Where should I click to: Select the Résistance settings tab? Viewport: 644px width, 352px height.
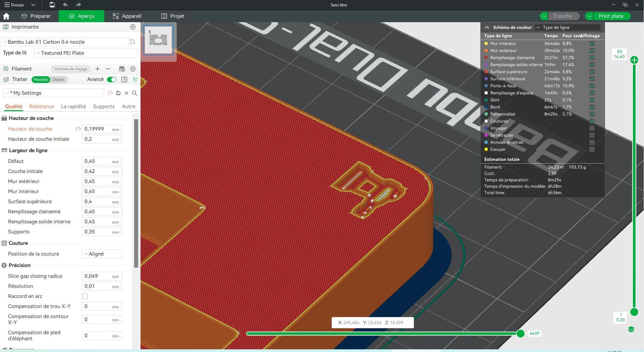pyautogui.click(x=42, y=106)
